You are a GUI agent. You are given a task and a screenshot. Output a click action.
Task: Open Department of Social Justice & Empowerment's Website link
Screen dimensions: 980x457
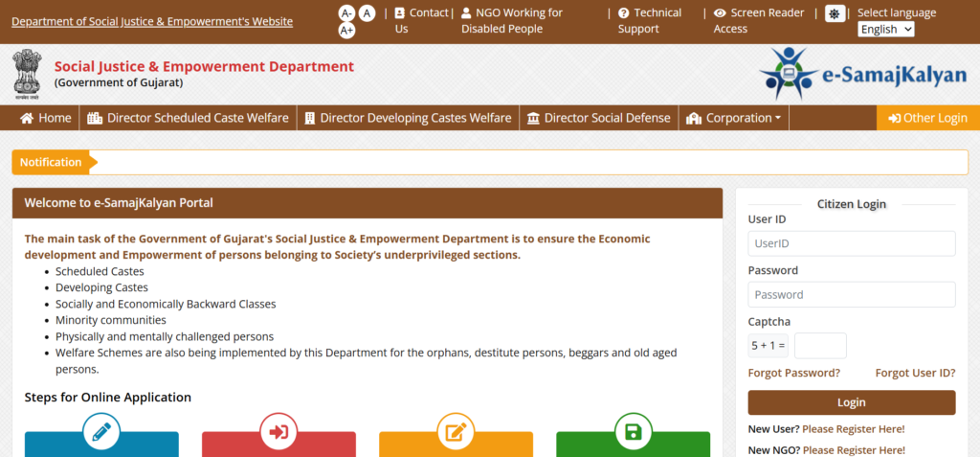pyautogui.click(x=152, y=21)
